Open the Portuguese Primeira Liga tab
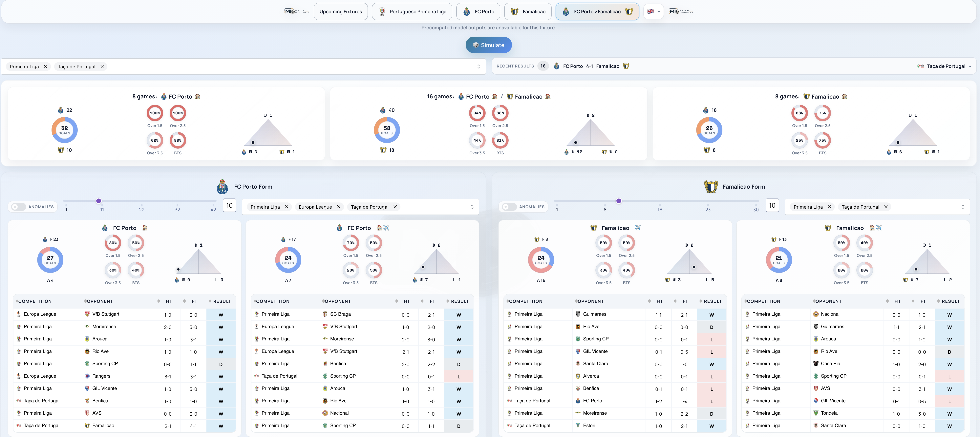This screenshot has height=437, width=980. [412, 12]
